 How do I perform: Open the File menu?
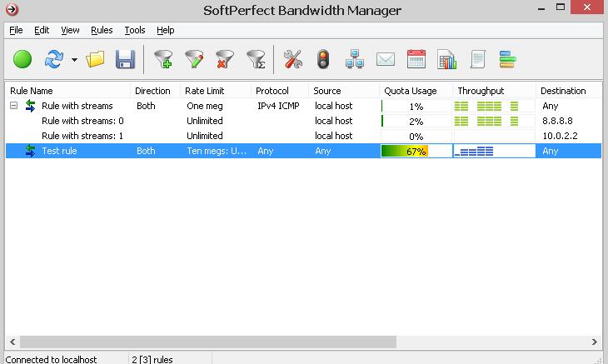(x=16, y=30)
